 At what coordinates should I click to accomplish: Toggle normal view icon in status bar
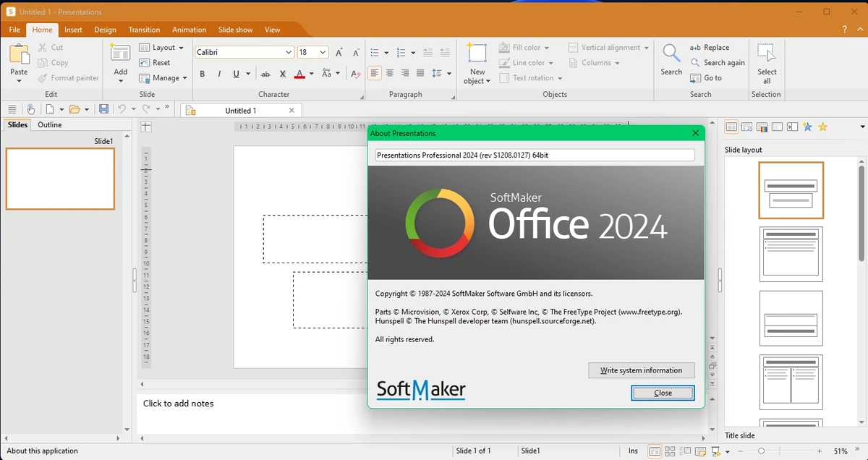[655, 451]
